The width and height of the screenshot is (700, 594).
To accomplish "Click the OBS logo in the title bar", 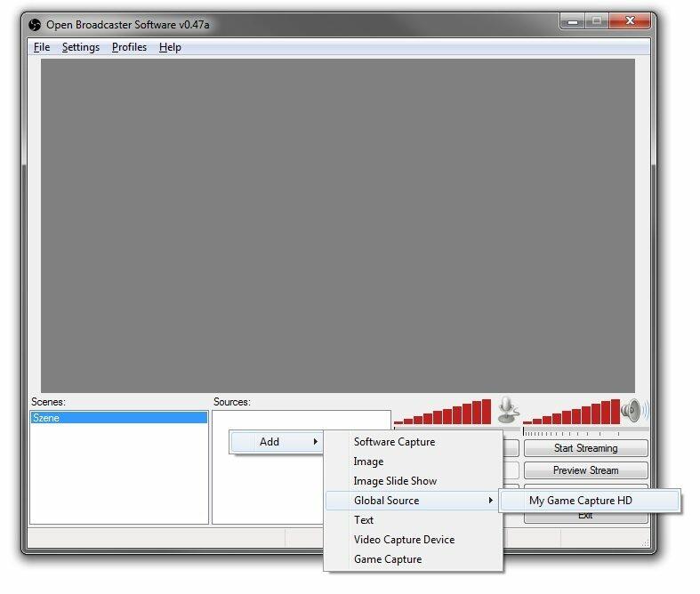I will (35, 25).
